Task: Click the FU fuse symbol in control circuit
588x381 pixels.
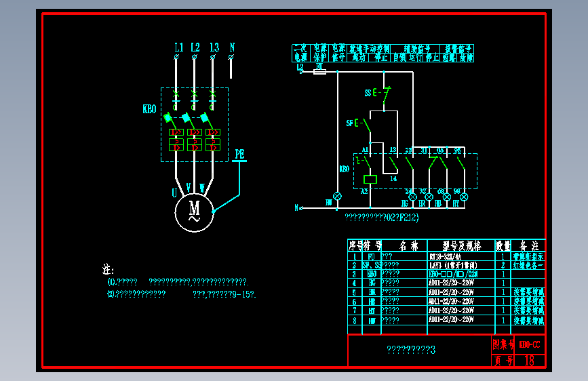Action: 319,72
